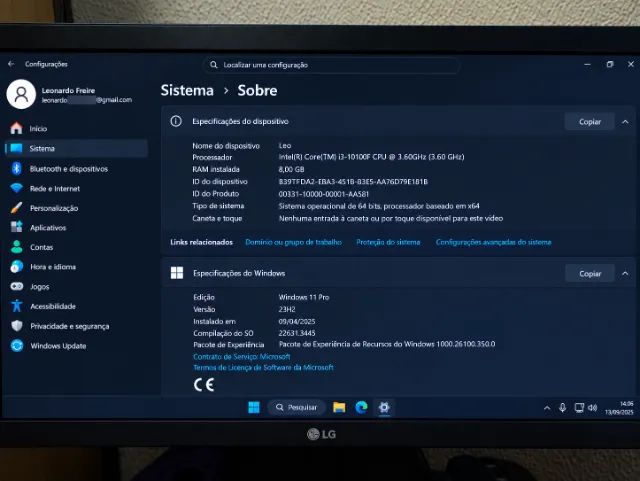This screenshot has height=481, width=640.
Task: Open Personalização settings page
Action: (x=77, y=208)
